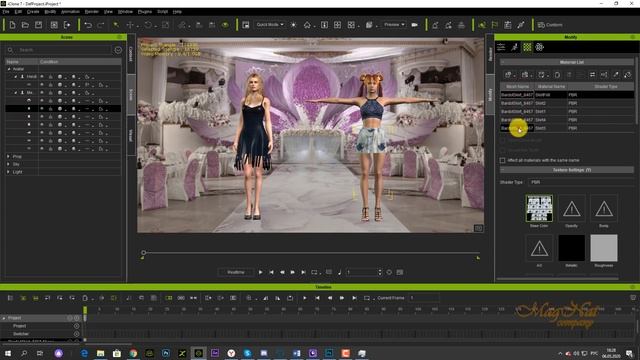
Task: Open the checkered material tab in Modify panel
Action: point(527,47)
